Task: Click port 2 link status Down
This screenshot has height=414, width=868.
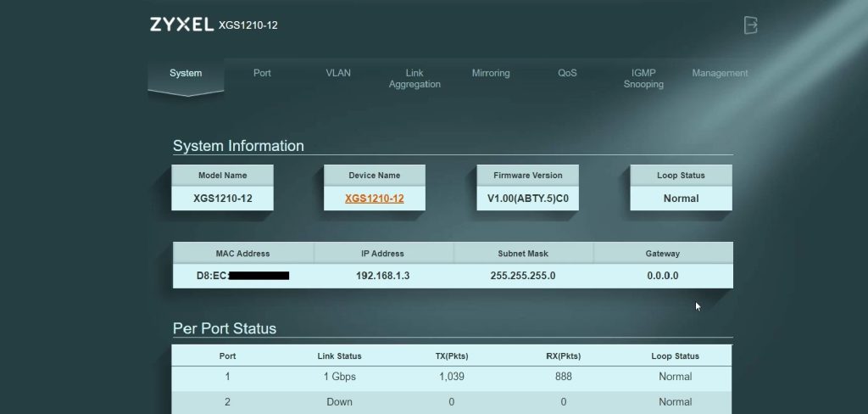Action: pyautogui.click(x=339, y=402)
